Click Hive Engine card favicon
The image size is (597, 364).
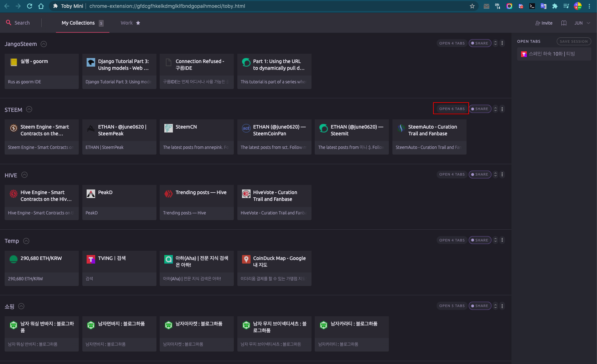14,194
